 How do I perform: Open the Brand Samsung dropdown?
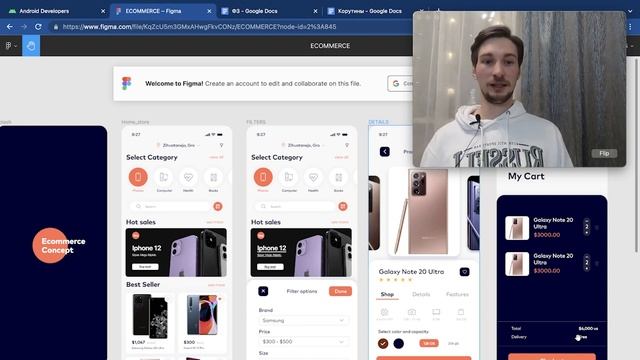(x=304, y=320)
